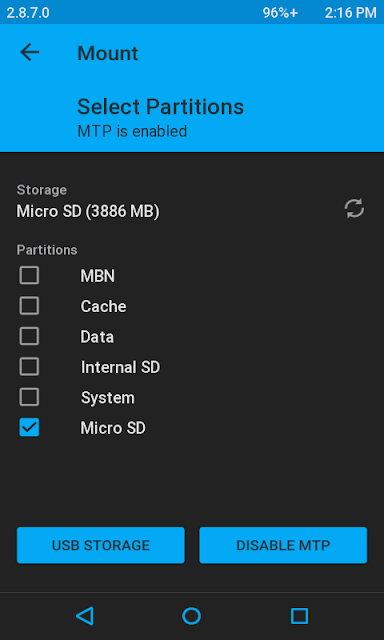Tap the battery 96%+ status indicator

click(x=280, y=13)
